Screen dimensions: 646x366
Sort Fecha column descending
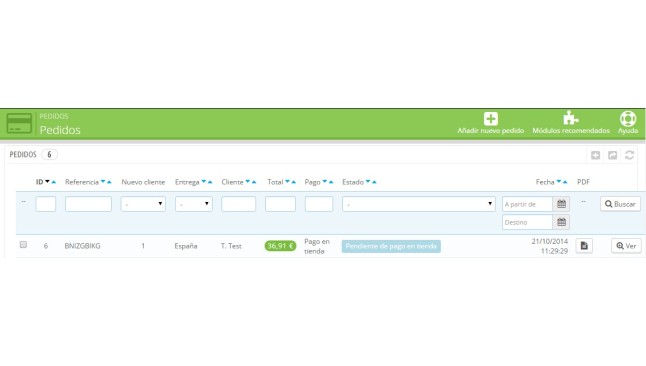(559, 181)
